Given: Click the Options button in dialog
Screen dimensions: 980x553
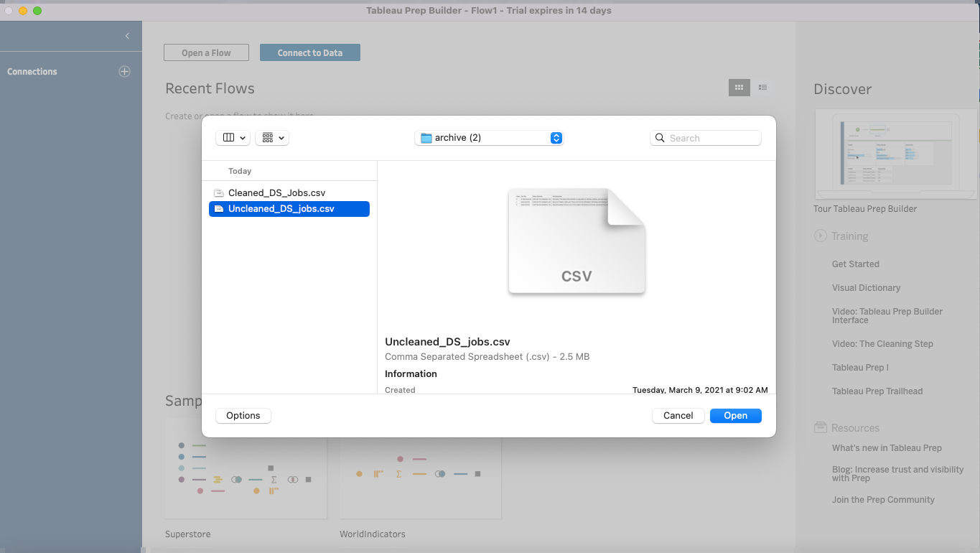Looking at the screenshot, I should coord(243,416).
